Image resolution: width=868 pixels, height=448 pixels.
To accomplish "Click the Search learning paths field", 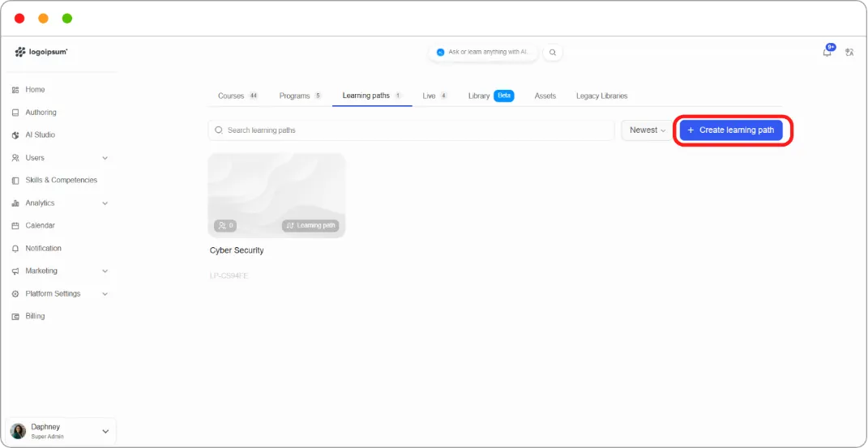I will [411, 130].
